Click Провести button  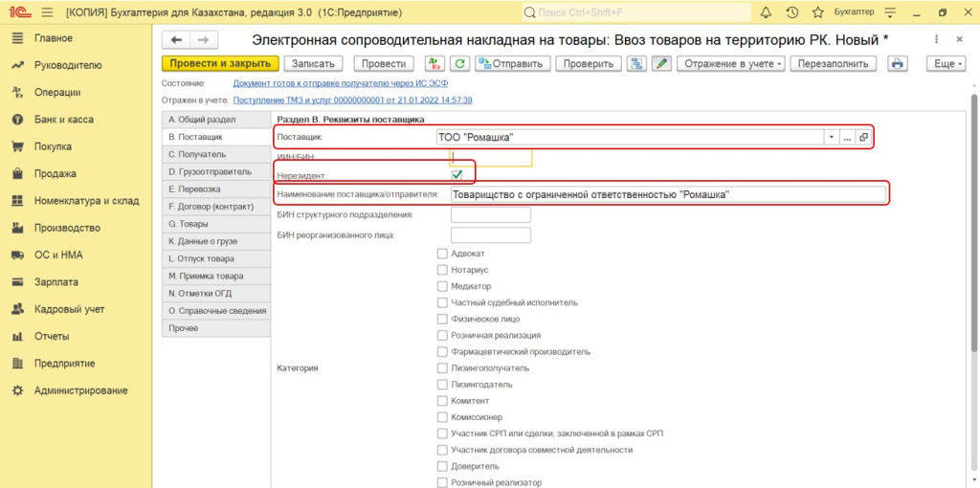(x=384, y=64)
